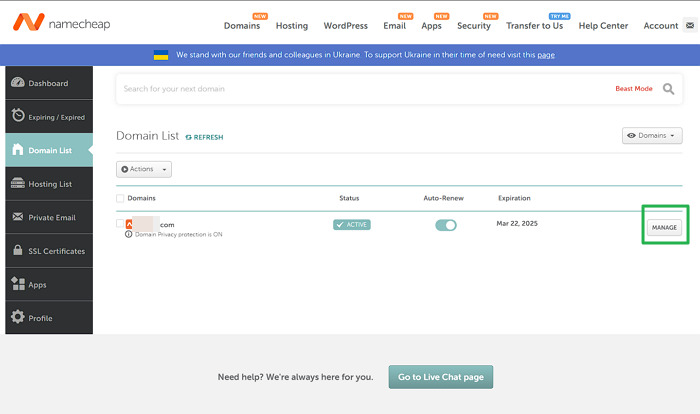Click the SSL Certificates padlock icon
Screen dimensions: 700x414
click(18, 250)
